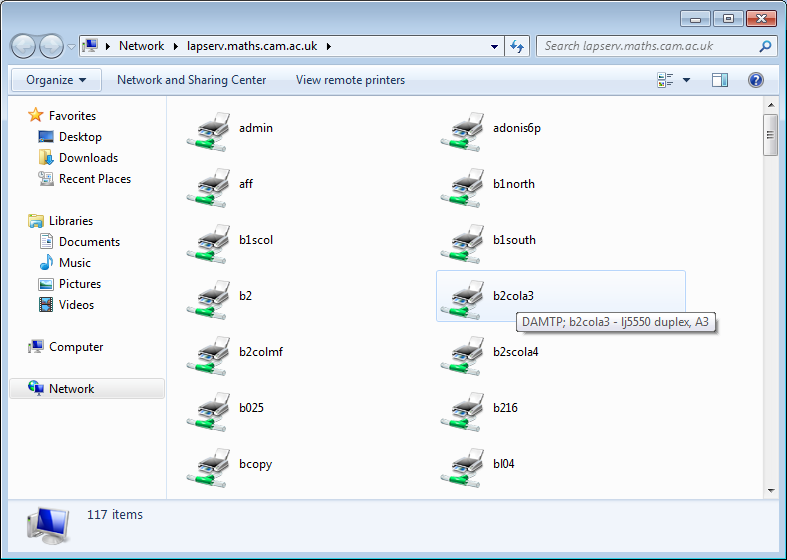Click the b216 printer icon

pyautogui.click(x=462, y=410)
